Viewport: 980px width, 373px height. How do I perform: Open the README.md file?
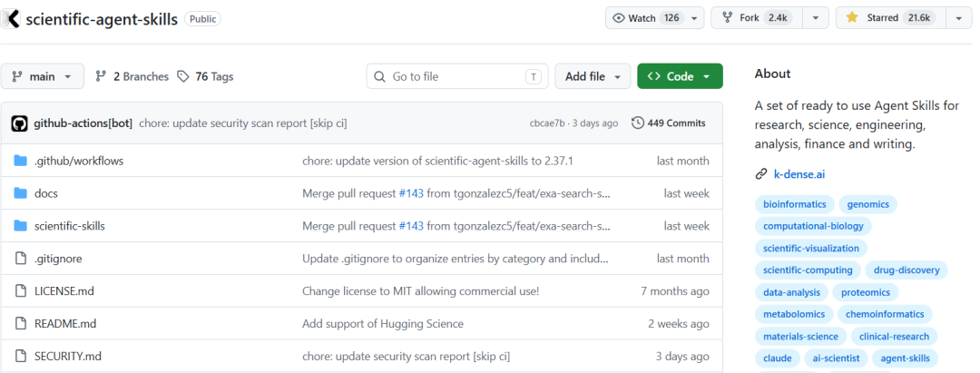click(x=65, y=324)
